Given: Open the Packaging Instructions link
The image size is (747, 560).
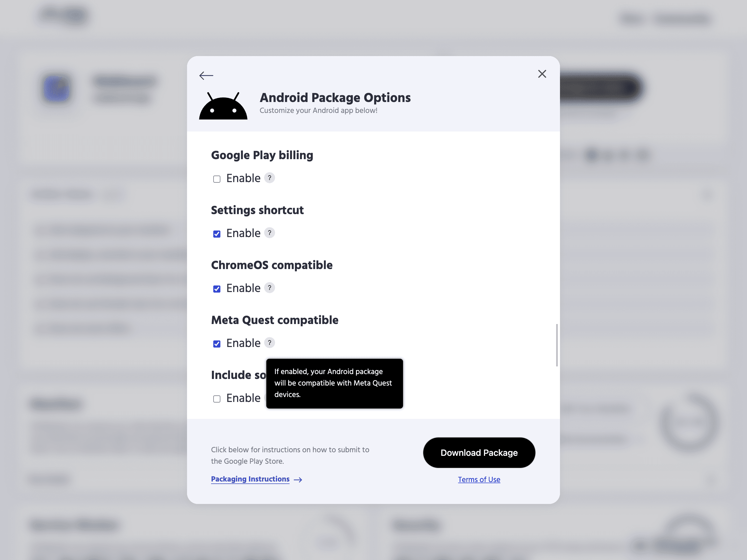Looking at the screenshot, I should (256, 479).
